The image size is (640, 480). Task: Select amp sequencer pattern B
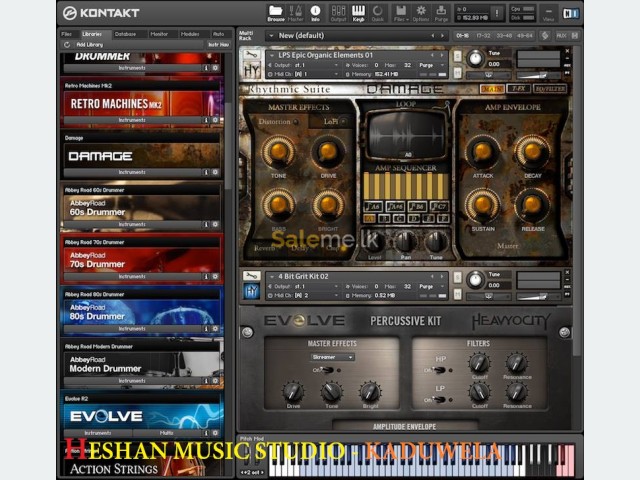[x=384, y=219]
